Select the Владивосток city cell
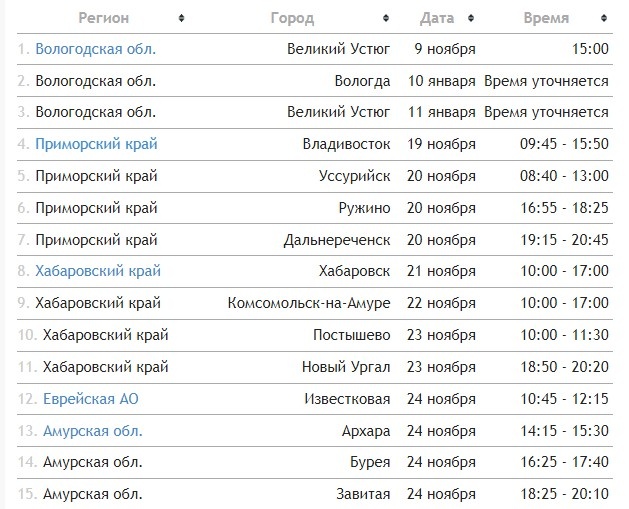 tap(346, 144)
